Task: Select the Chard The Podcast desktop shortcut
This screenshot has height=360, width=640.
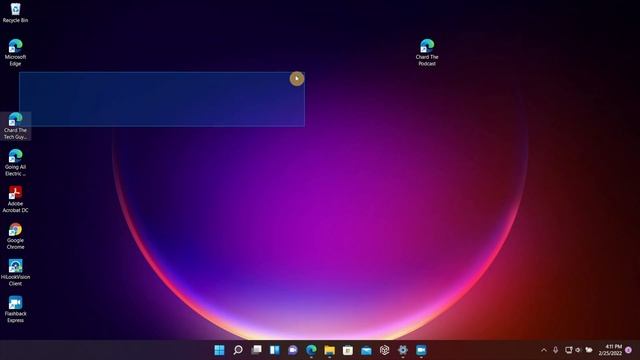Action: pyautogui.click(x=427, y=52)
